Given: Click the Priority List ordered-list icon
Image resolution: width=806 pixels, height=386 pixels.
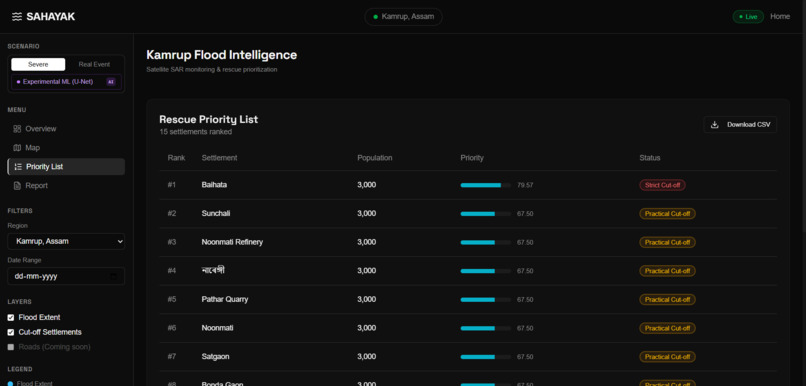Looking at the screenshot, I should tap(18, 167).
